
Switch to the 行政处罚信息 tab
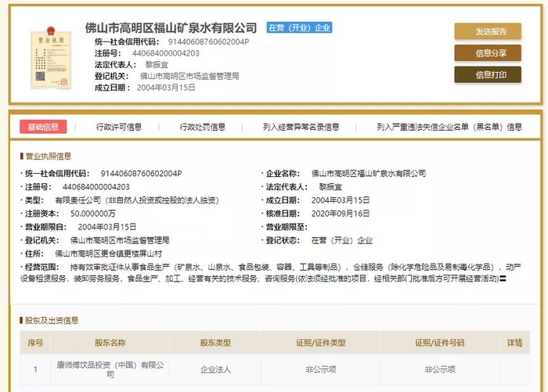tap(202, 127)
